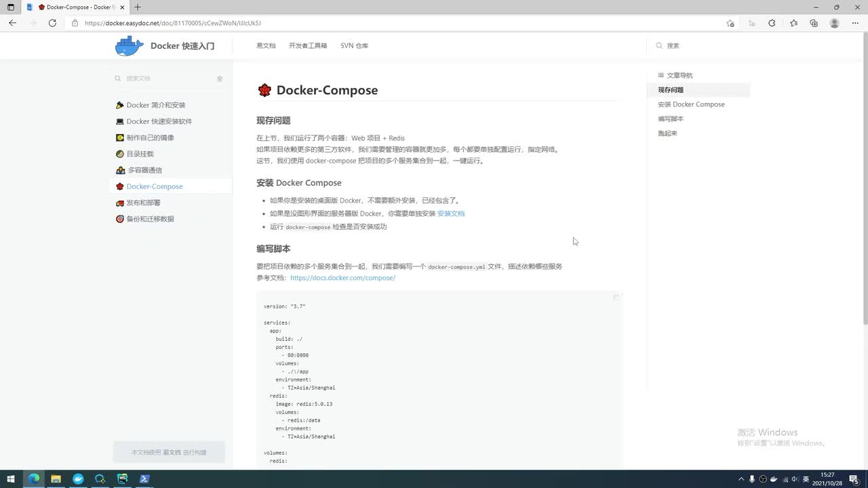This screenshot has height=488, width=868.
Task: Click the 全 toggle beside sidebar search
Action: point(220,79)
